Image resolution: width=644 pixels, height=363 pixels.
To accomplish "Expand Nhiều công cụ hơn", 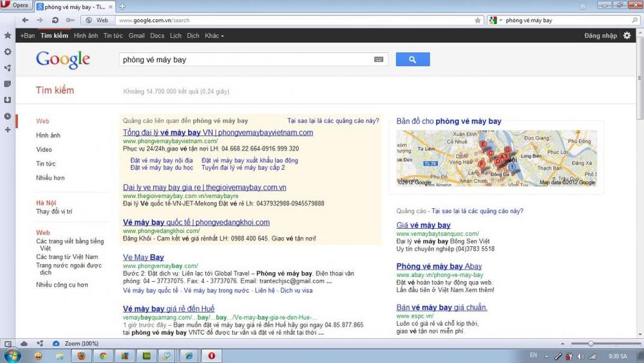I will coord(62,284).
